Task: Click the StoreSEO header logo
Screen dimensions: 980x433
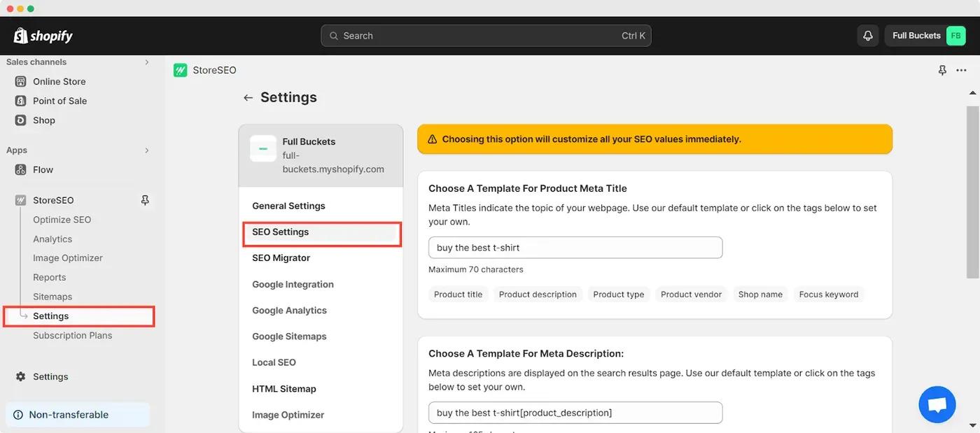Action: 181,70
